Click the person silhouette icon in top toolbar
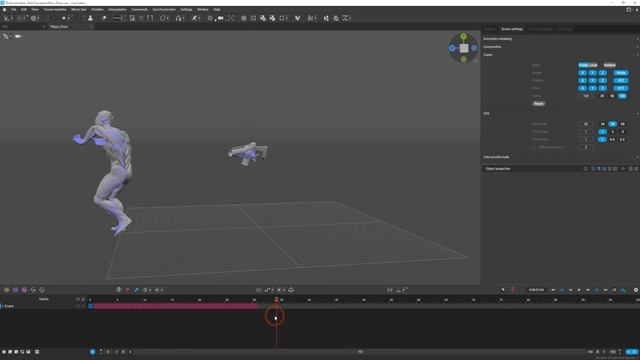640x360 pixels. [x=90, y=18]
